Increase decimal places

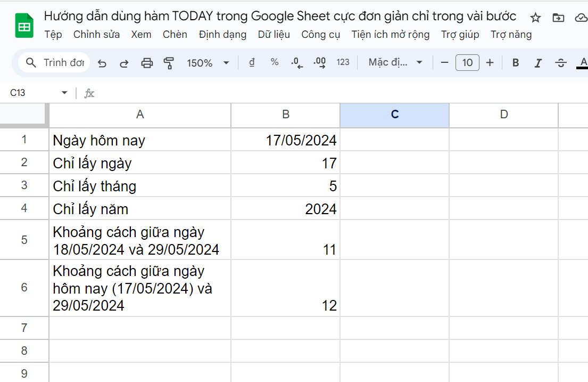319,62
